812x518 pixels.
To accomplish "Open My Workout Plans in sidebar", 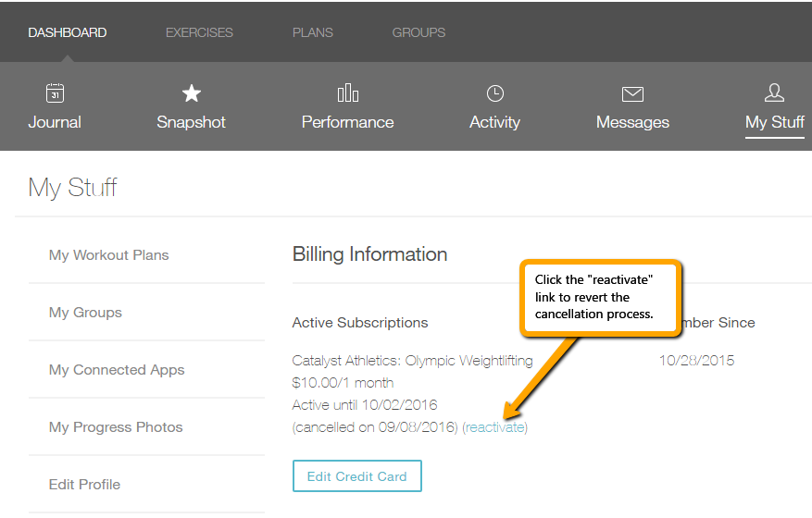I will 109,255.
